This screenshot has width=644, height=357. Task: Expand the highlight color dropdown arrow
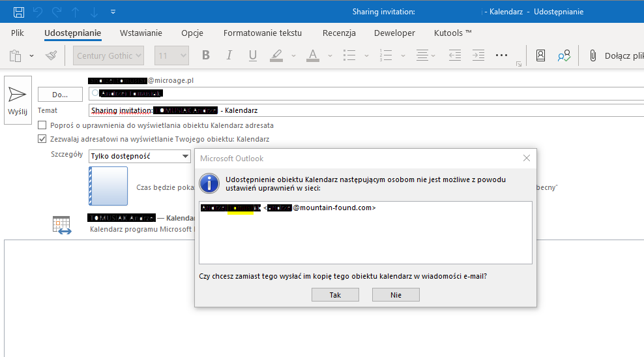point(293,55)
